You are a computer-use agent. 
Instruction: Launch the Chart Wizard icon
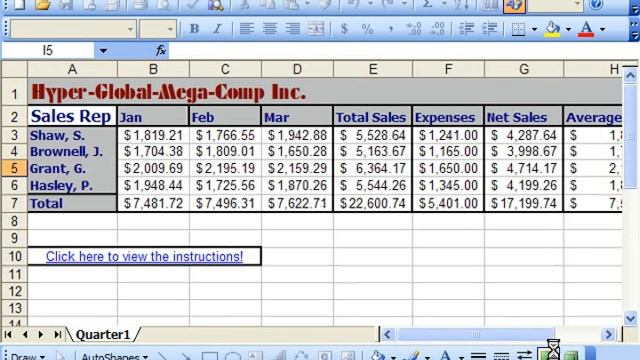coord(490,4)
